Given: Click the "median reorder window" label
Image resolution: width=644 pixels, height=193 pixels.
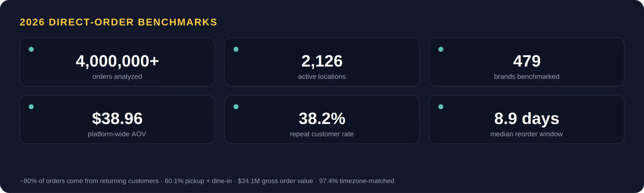Looking at the screenshot, I should 527,134.
